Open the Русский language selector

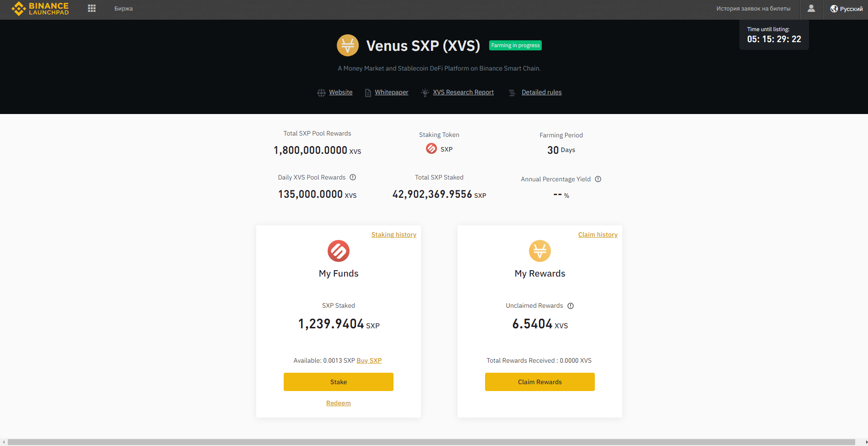coord(846,9)
